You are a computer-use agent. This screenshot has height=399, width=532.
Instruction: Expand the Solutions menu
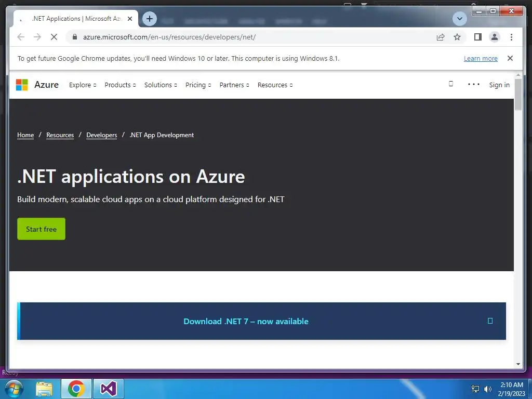(161, 85)
